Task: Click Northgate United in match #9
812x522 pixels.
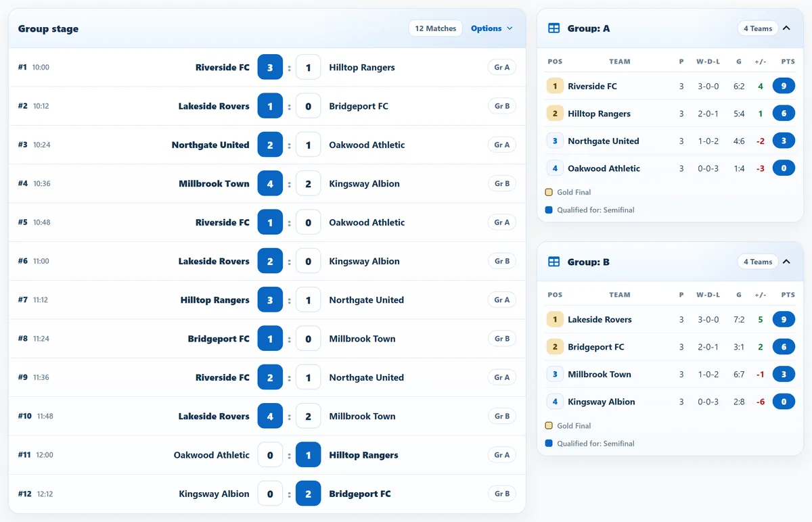Action: tap(366, 377)
